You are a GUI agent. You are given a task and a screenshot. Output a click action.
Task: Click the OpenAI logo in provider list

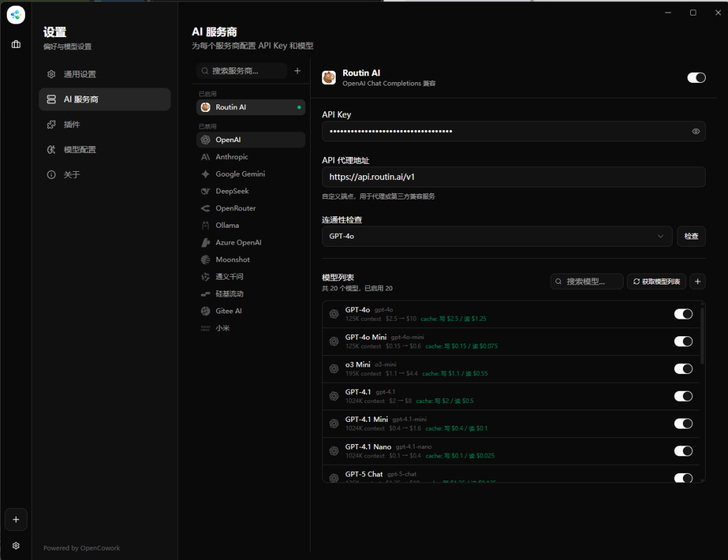[x=205, y=139]
